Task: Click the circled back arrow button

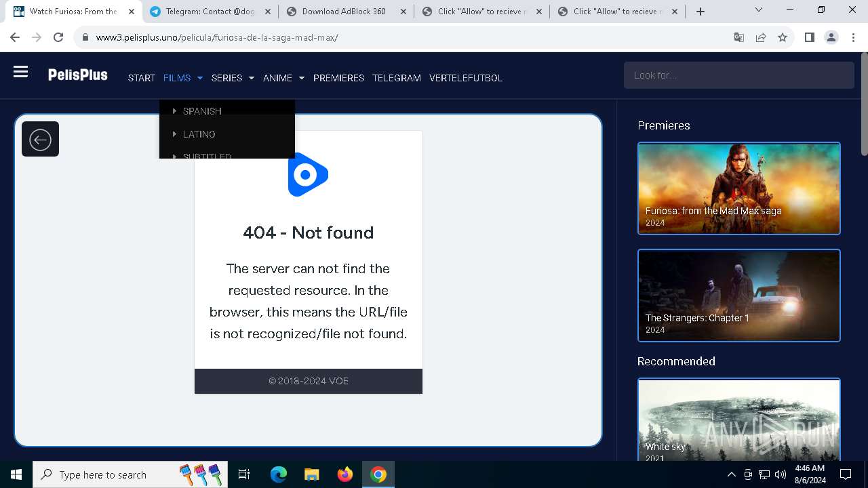Action: coord(40,140)
